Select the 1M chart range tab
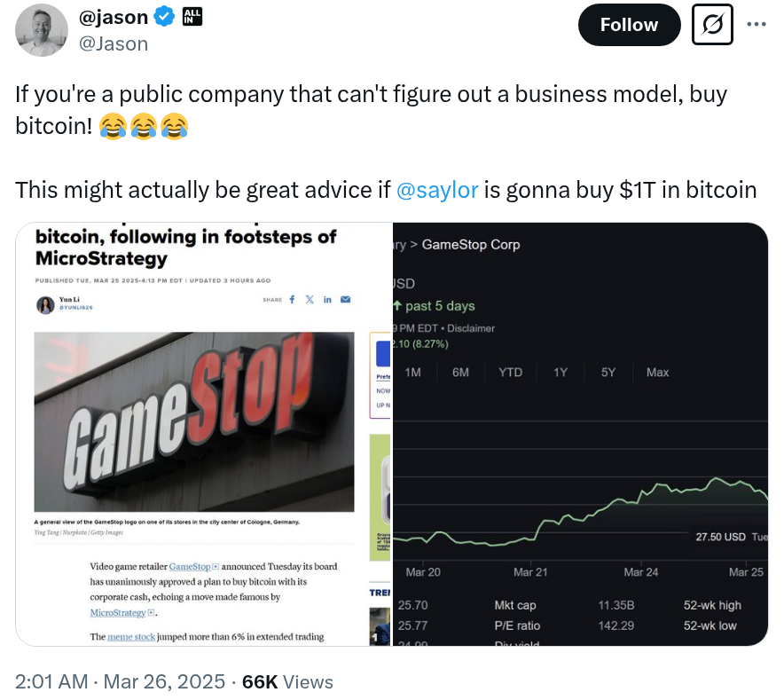The image size is (784, 700). coord(412,373)
